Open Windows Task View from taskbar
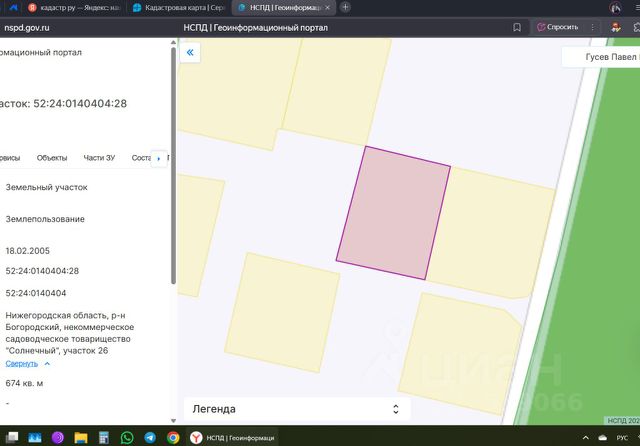 (x=12, y=437)
